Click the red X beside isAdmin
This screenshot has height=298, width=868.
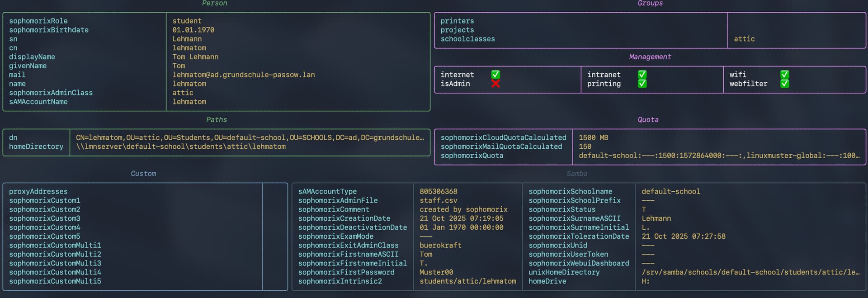tap(495, 84)
